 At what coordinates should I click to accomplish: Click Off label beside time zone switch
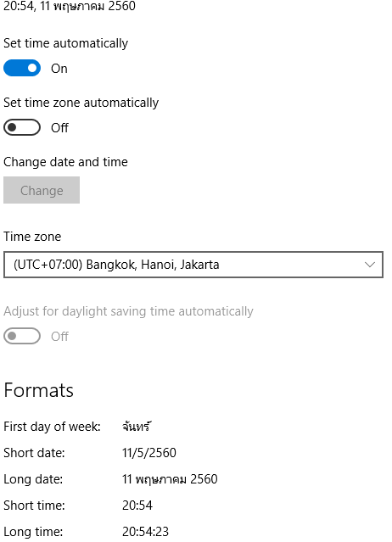pyautogui.click(x=59, y=128)
